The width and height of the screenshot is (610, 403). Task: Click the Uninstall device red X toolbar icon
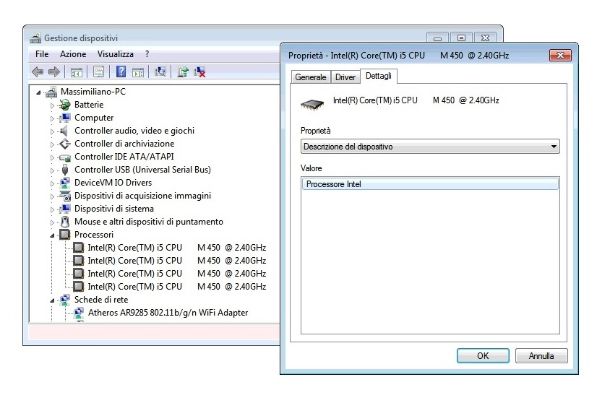coord(200,72)
